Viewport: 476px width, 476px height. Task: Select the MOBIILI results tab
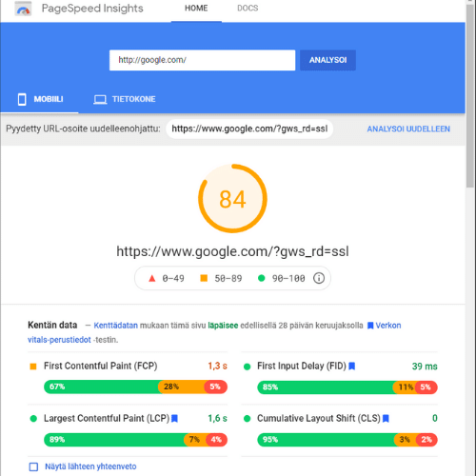pyautogui.click(x=40, y=99)
